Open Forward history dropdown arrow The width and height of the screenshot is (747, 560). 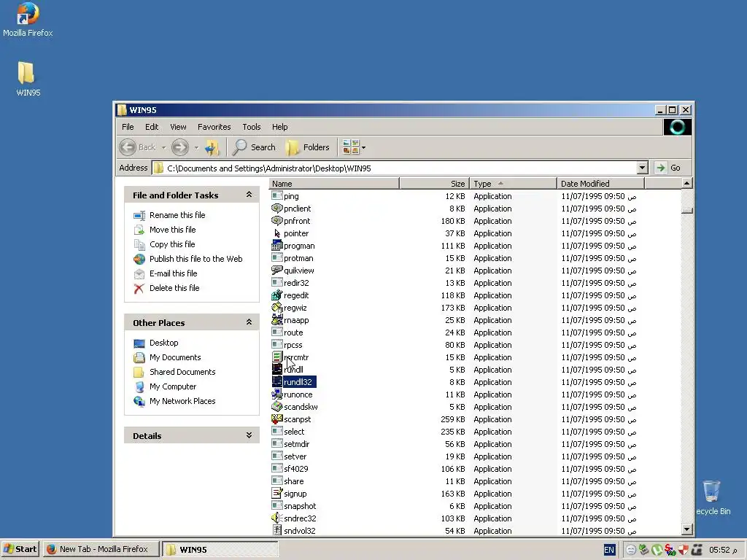[196, 147]
